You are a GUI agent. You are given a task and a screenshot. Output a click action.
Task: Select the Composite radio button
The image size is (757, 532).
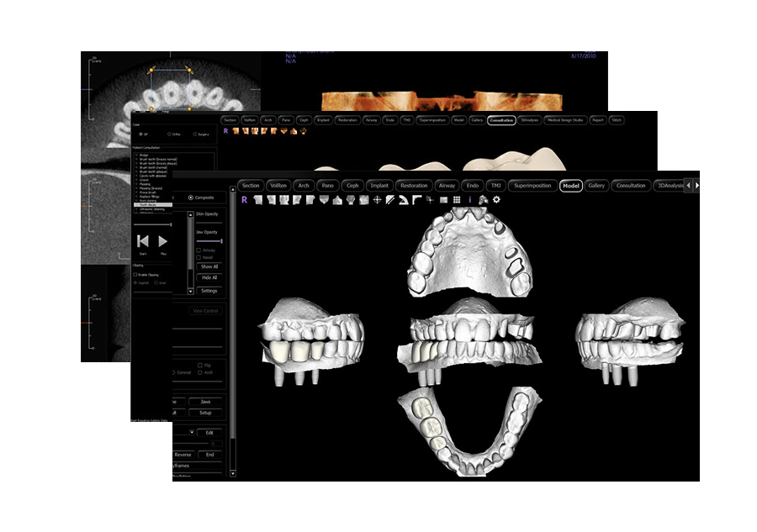[x=190, y=198]
